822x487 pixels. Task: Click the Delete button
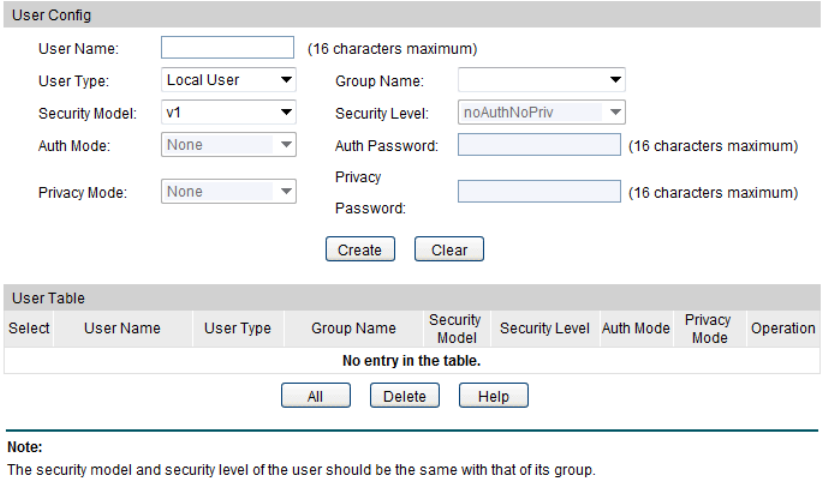point(404,397)
